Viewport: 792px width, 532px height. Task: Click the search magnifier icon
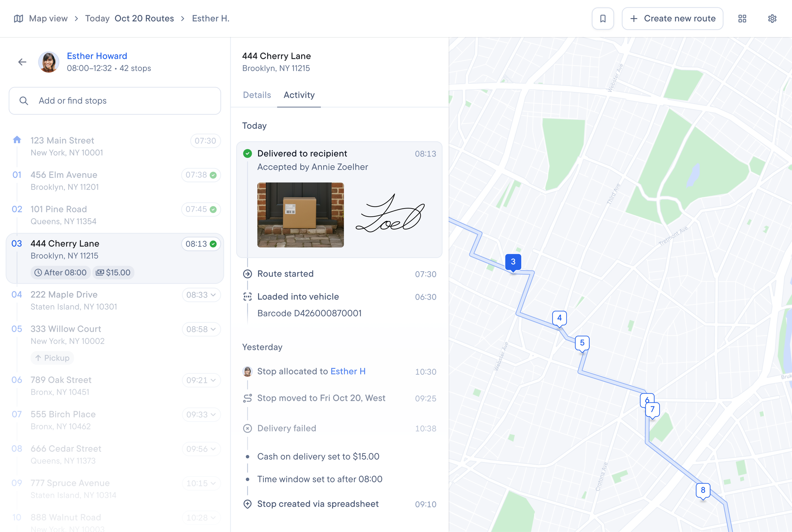coord(24,101)
